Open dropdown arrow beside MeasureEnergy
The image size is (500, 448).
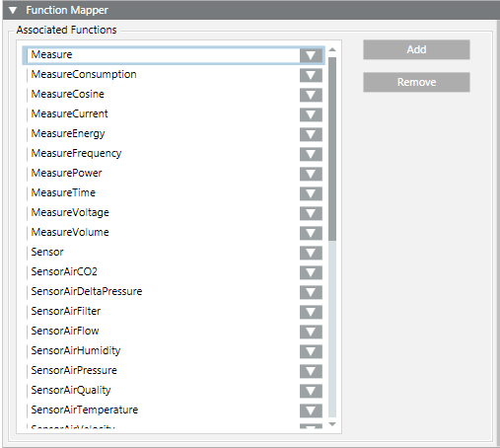(x=311, y=134)
